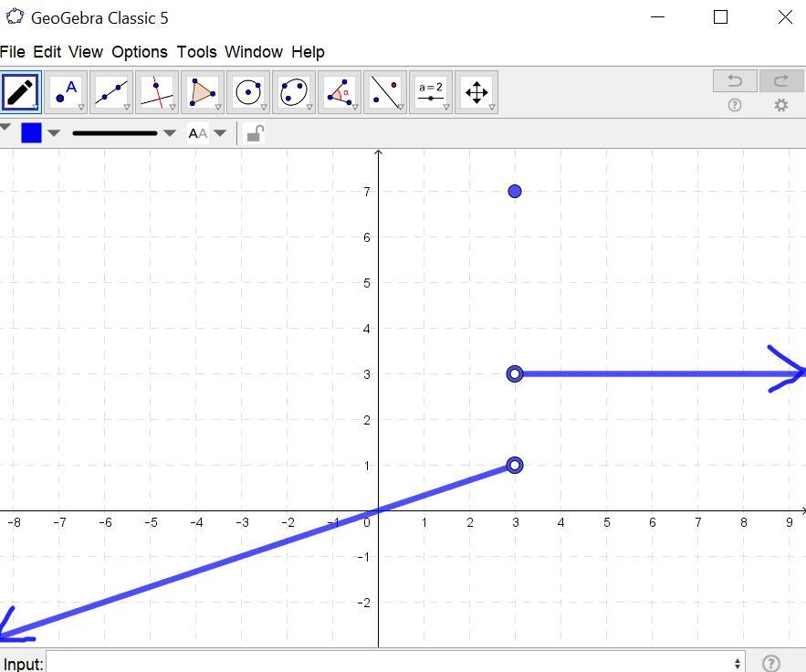Screen dimensions: 806x672
Task: Toggle the lock object icon
Action: [256, 133]
